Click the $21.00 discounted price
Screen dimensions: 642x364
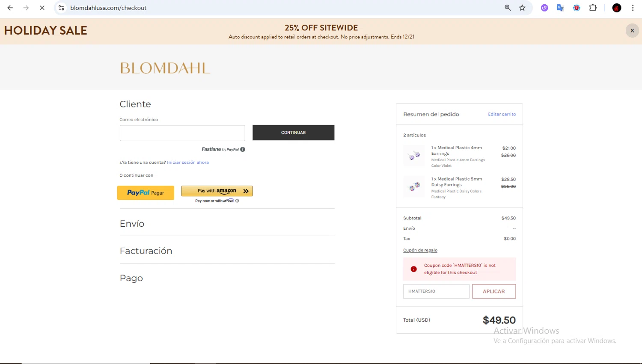[509, 148]
